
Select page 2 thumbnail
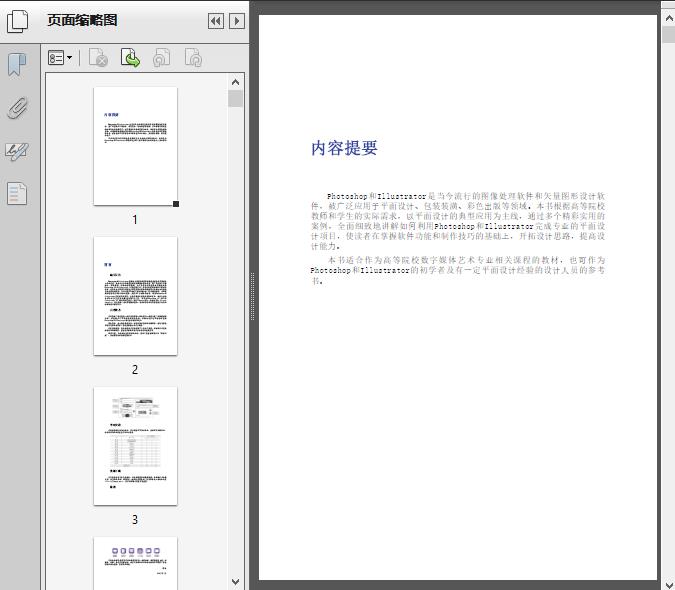click(135, 296)
